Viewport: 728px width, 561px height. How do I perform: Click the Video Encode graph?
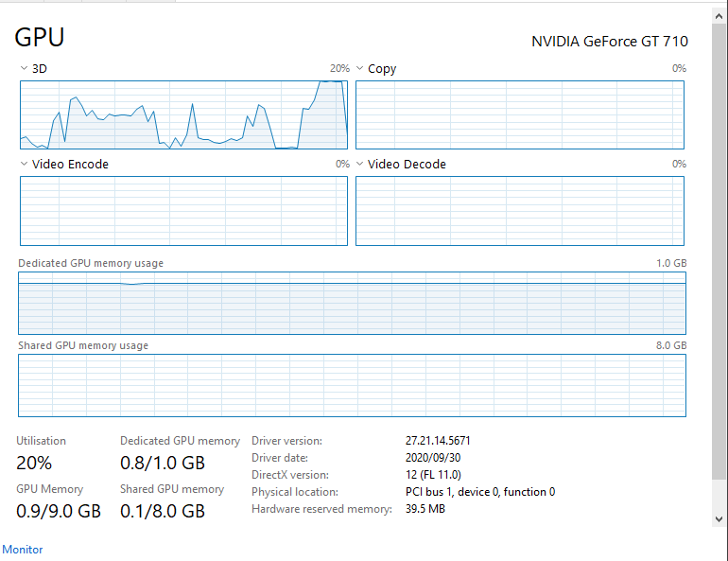(183, 211)
